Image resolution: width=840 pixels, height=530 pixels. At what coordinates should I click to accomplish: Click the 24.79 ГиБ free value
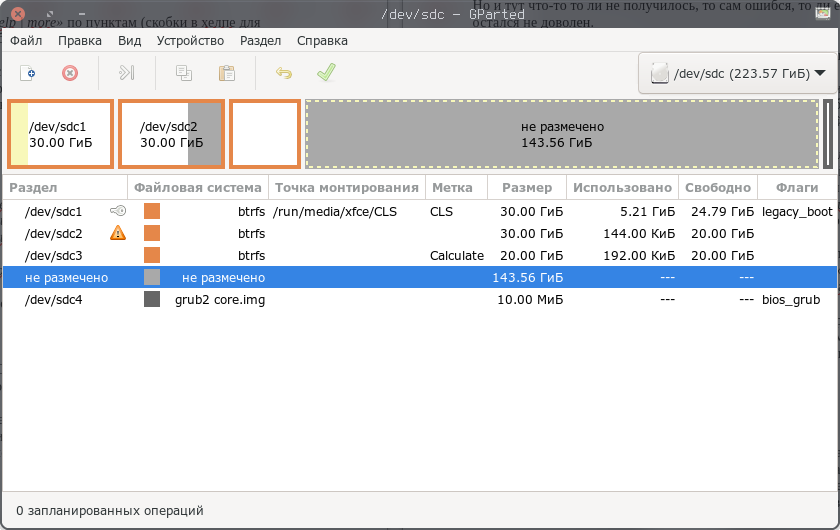[722, 212]
